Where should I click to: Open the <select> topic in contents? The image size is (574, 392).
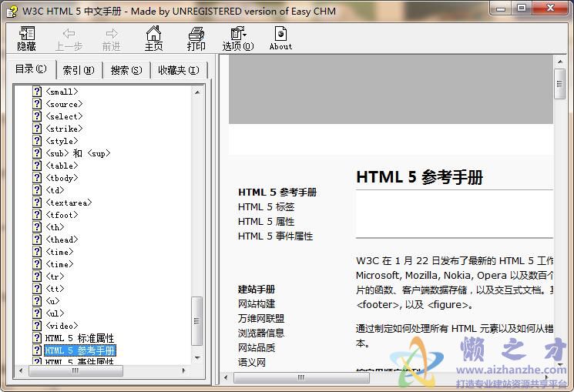[64, 116]
